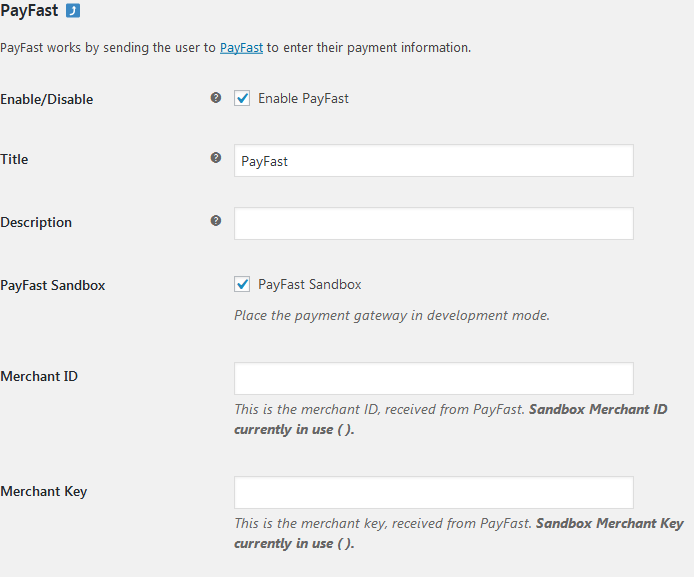Click the Merchant Key row label
The image size is (694, 577).
click(x=44, y=491)
